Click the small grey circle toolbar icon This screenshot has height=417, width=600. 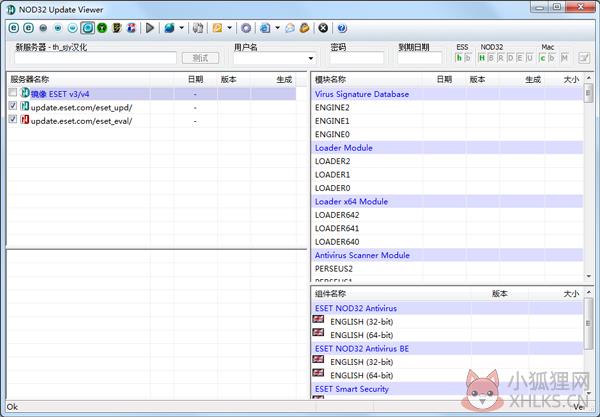point(43,28)
